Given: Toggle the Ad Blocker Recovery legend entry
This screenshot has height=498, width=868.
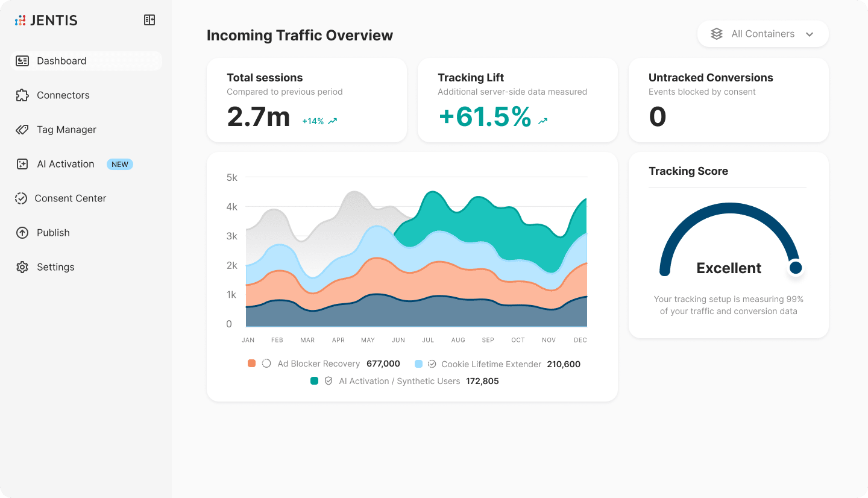Looking at the screenshot, I should 318,364.
